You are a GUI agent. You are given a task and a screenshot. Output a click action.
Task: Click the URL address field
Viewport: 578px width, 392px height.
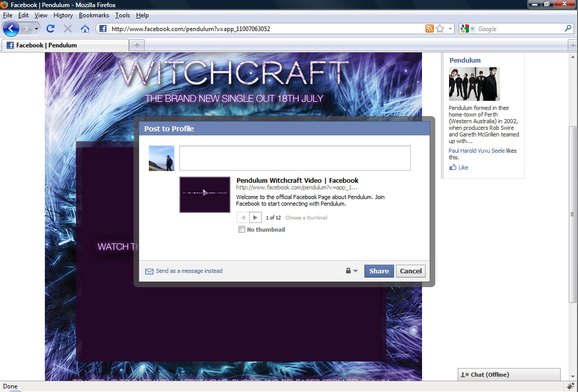click(267, 29)
